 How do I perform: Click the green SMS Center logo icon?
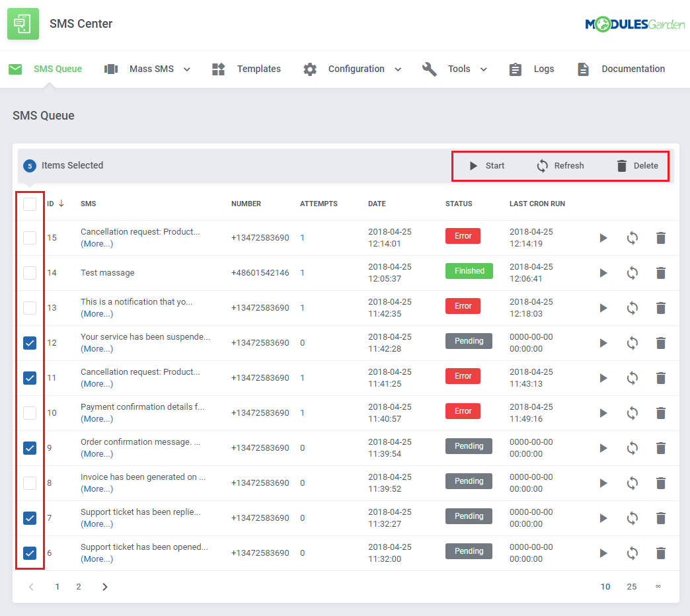click(23, 24)
